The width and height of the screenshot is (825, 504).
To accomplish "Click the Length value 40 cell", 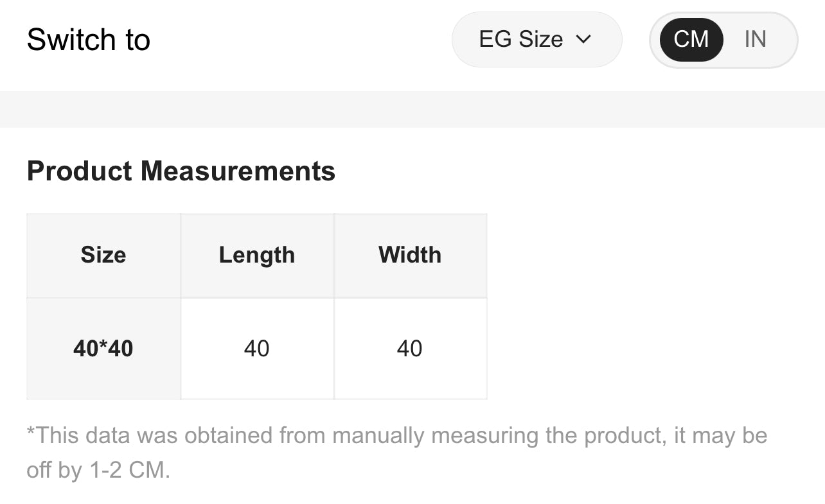I will click(x=256, y=349).
